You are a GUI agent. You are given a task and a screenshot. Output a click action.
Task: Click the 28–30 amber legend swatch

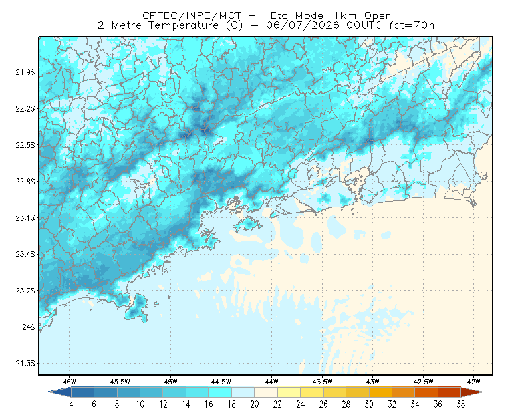[358, 392]
